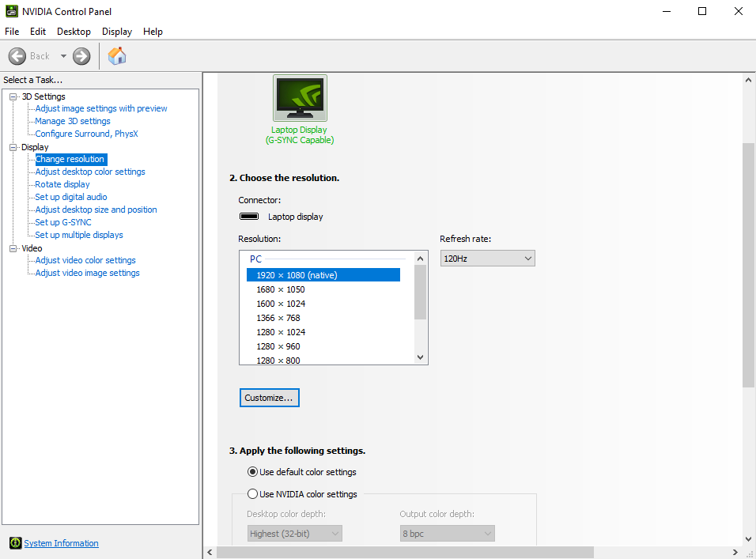Click the main panel vertical scrollbar thumb

748,265
